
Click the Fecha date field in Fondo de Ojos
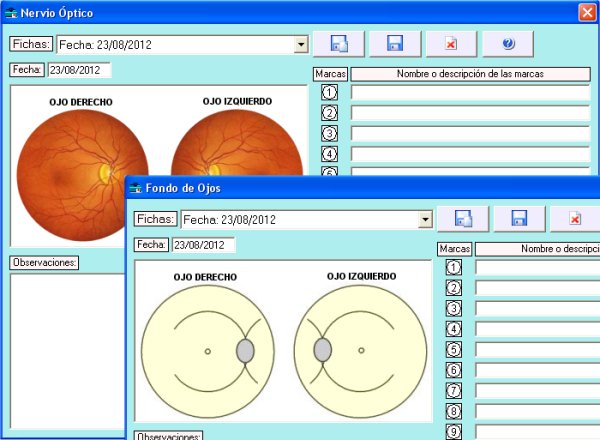click(x=203, y=245)
